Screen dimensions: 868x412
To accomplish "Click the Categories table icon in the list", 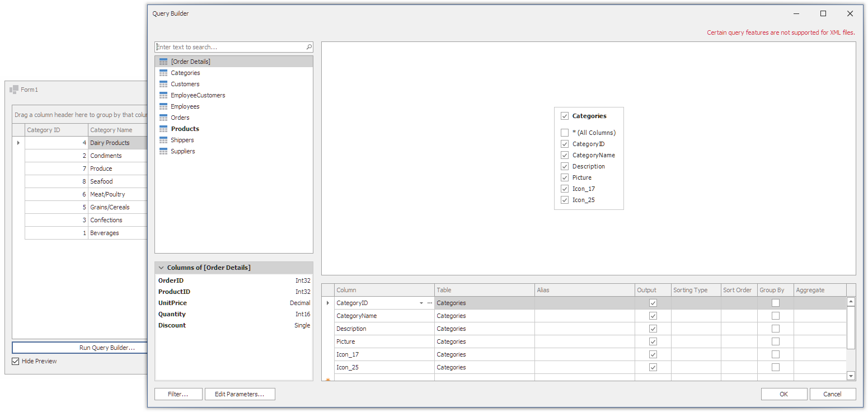I will (x=163, y=73).
